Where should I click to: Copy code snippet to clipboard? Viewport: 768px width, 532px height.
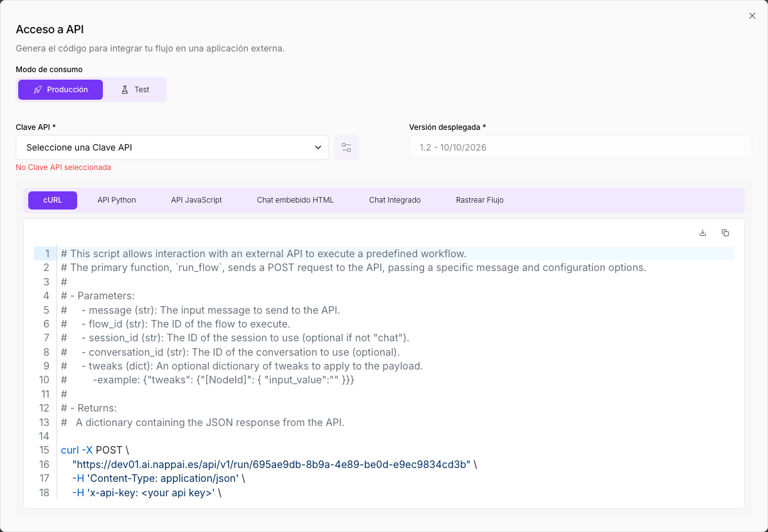click(x=725, y=233)
